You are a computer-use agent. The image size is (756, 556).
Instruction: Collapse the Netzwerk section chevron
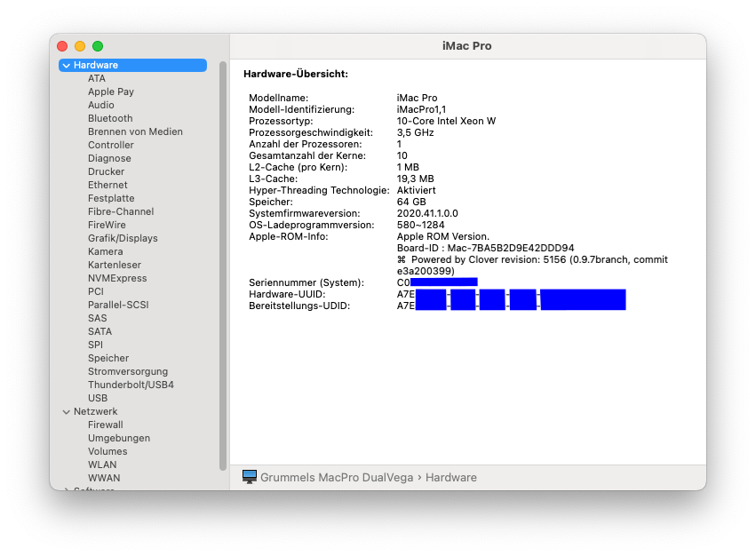click(x=67, y=412)
